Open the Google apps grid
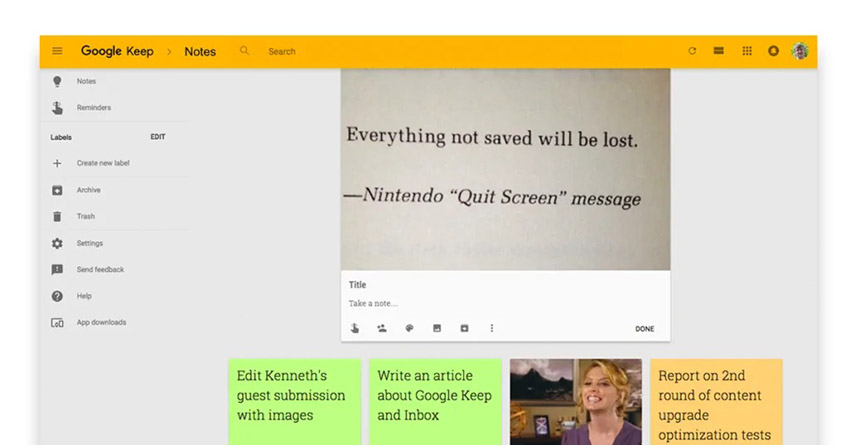This screenshot has height=445, width=850. 747,51
